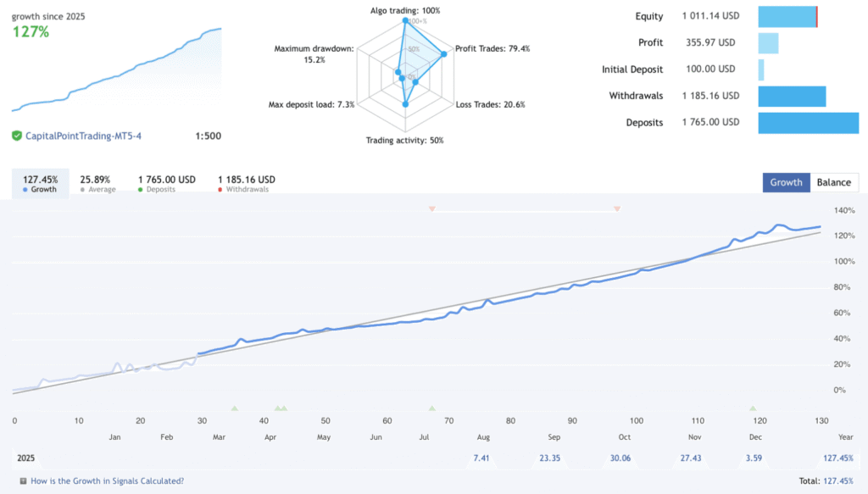Click green deposit marker near December

pyautogui.click(x=753, y=408)
